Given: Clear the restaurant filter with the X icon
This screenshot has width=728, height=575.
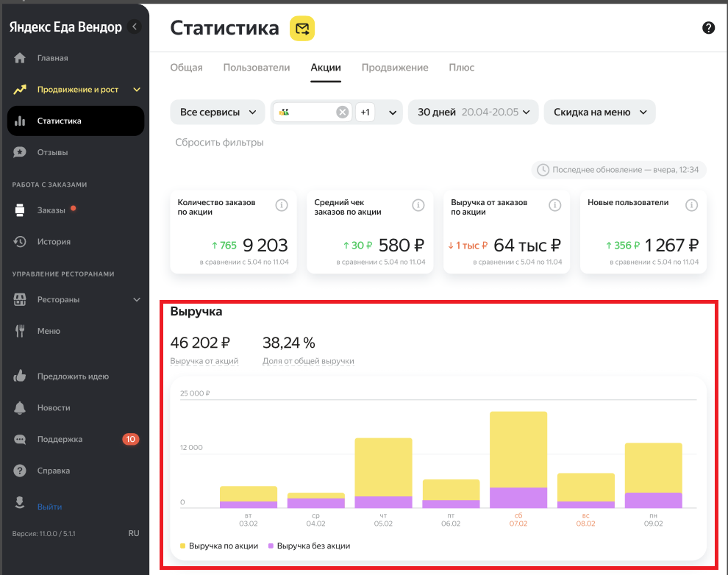Looking at the screenshot, I should (x=342, y=113).
